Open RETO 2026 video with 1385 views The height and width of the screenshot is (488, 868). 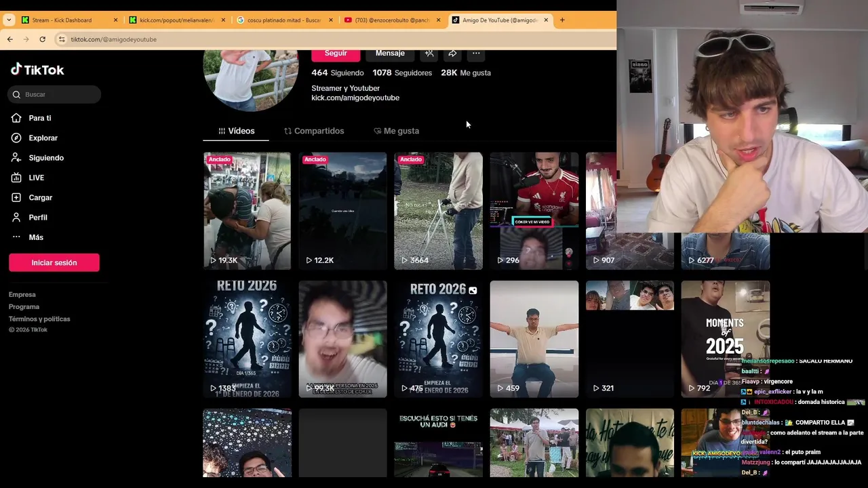click(x=248, y=339)
